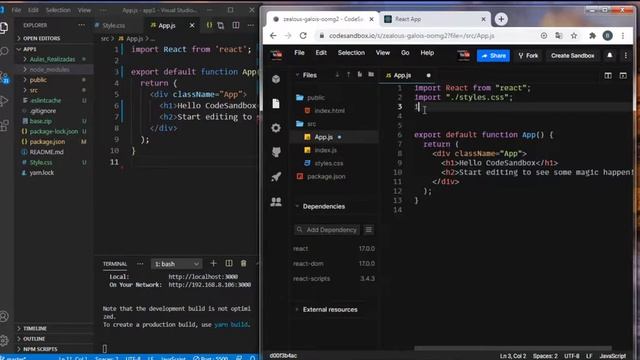Create new folder in CodeSandbox Files
Image resolution: width=640 pixels, height=360 pixels.
tap(371, 75)
